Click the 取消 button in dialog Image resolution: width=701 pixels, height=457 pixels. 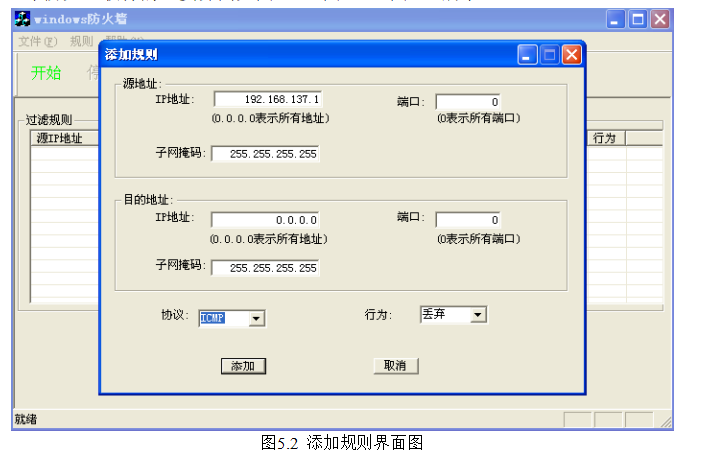coord(396,366)
